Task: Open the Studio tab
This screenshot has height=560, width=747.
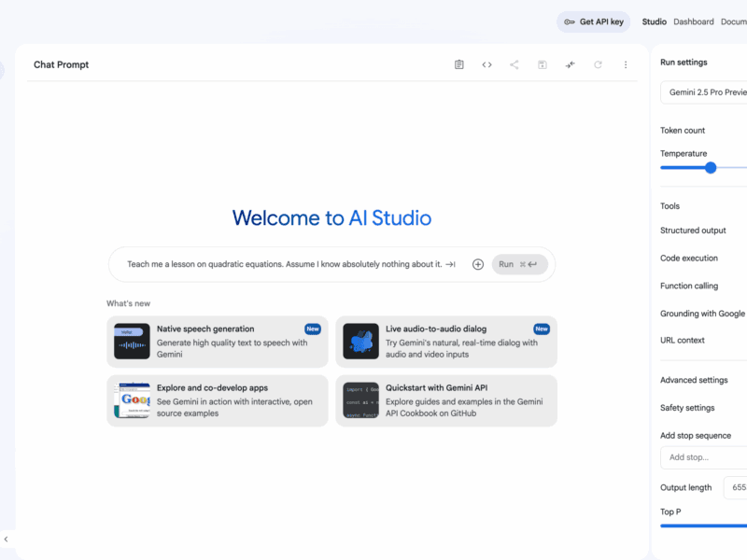Action: click(655, 21)
